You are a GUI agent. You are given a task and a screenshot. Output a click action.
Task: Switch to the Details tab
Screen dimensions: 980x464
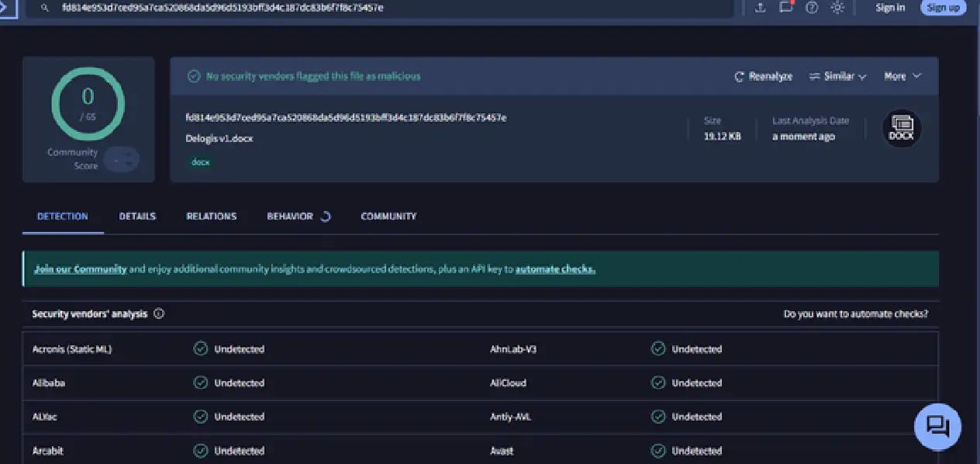coord(137,216)
